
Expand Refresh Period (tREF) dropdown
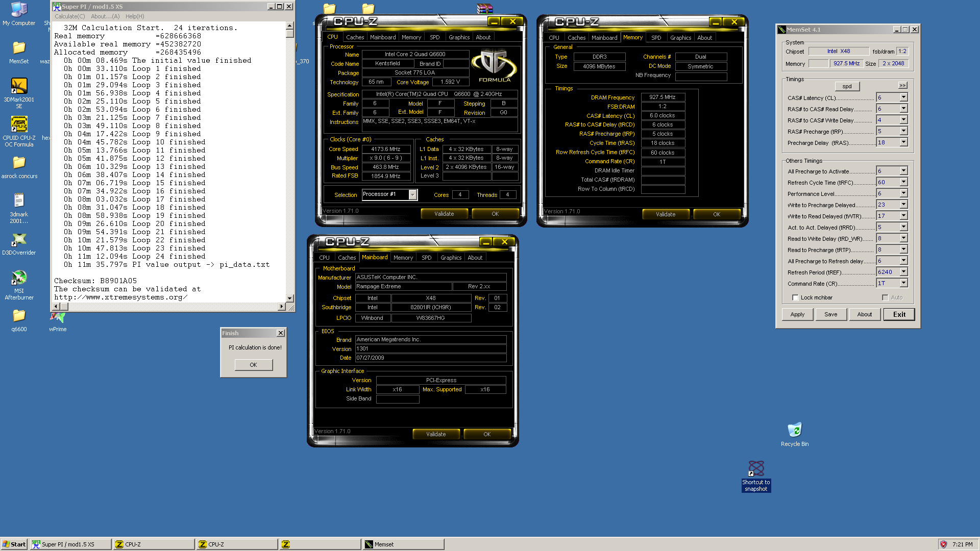[x=903, y=272]
